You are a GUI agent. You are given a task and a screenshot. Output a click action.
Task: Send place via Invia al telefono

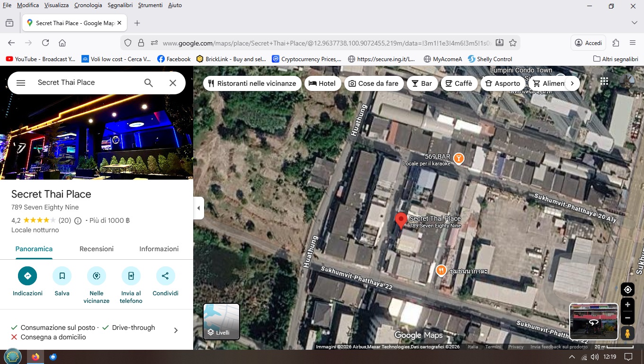131,276
